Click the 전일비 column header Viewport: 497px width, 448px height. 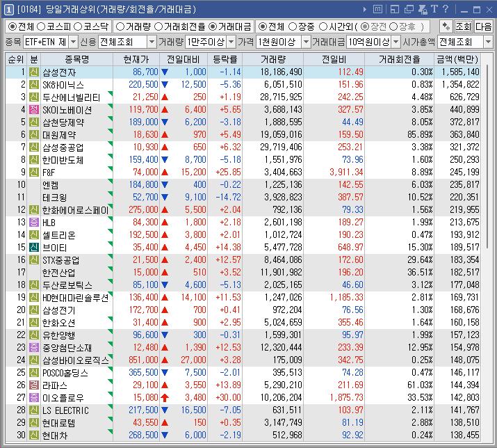click(334, 59)
